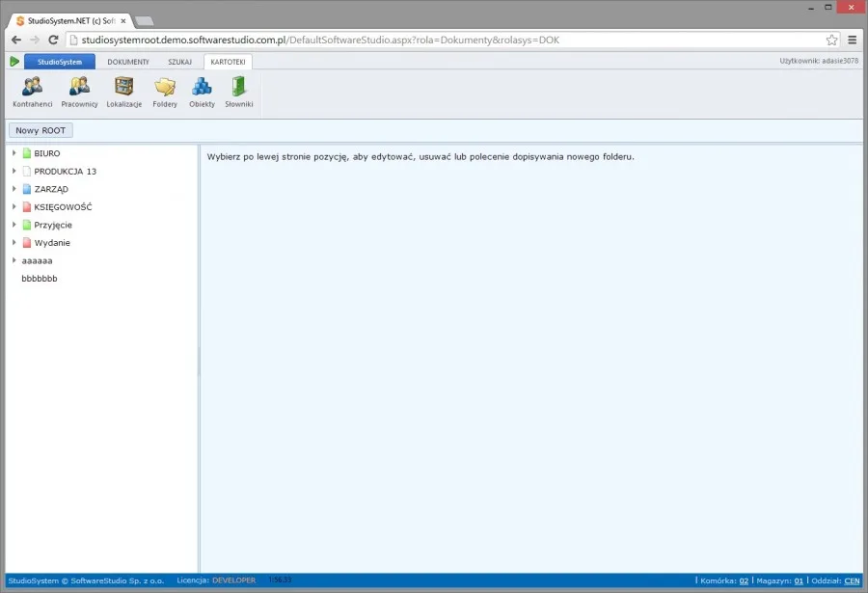Screen dimensions: 868x593
Task: Switch to the DOKUMENTY tab
Action: pyautogui.click(x=128, y=62)
